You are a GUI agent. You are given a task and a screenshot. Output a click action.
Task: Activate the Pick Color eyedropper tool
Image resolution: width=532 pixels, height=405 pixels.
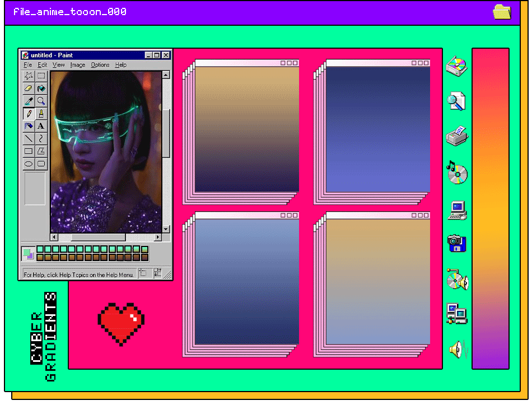pyautogui.click(x=29, y=101)
